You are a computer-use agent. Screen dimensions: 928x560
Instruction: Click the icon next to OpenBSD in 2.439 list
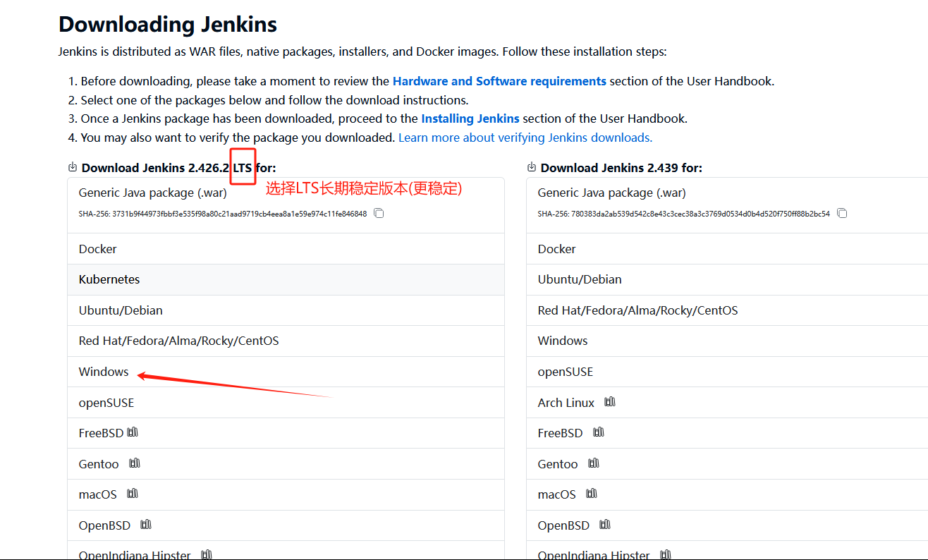point(605,525)
